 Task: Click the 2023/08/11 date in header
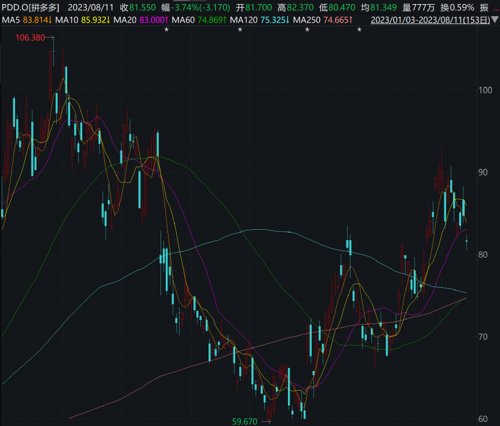(91, 7)
